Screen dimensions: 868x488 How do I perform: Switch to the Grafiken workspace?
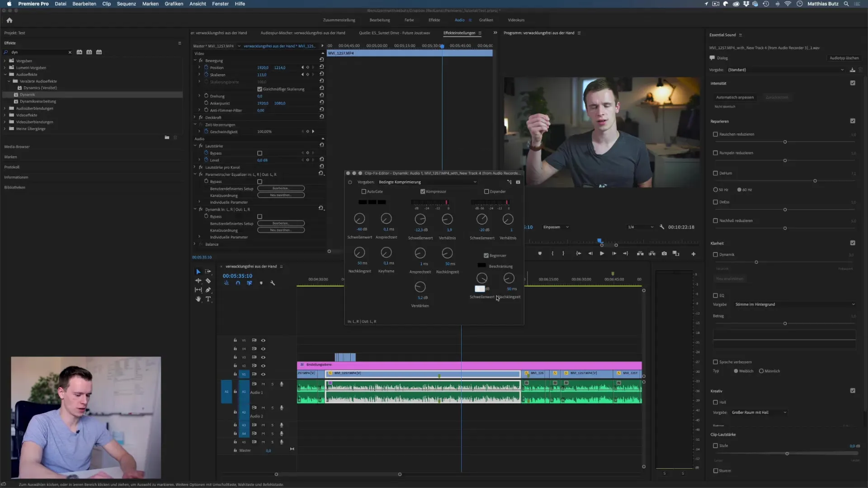click(x=486, y=20)
